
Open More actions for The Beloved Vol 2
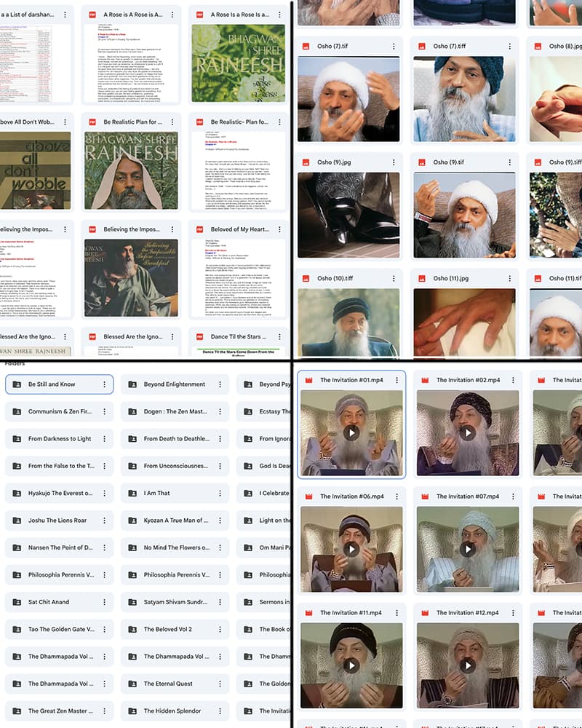click(x=220, y=630)
